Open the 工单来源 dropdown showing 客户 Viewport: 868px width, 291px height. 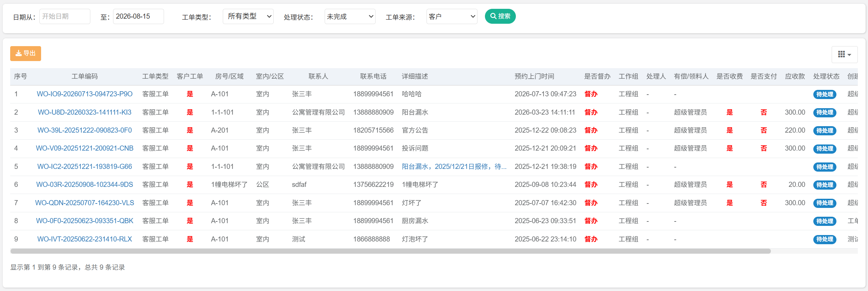tap(452, 16)
